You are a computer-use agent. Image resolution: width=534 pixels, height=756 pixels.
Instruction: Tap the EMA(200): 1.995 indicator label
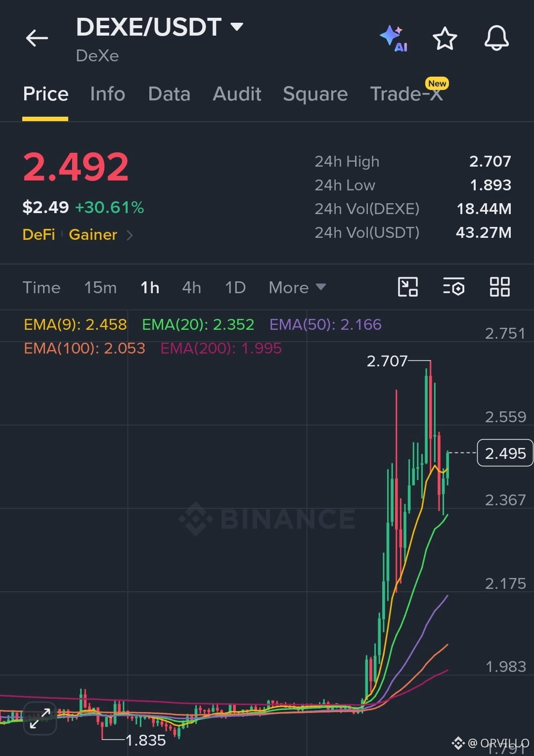click(x=221, y=348)
